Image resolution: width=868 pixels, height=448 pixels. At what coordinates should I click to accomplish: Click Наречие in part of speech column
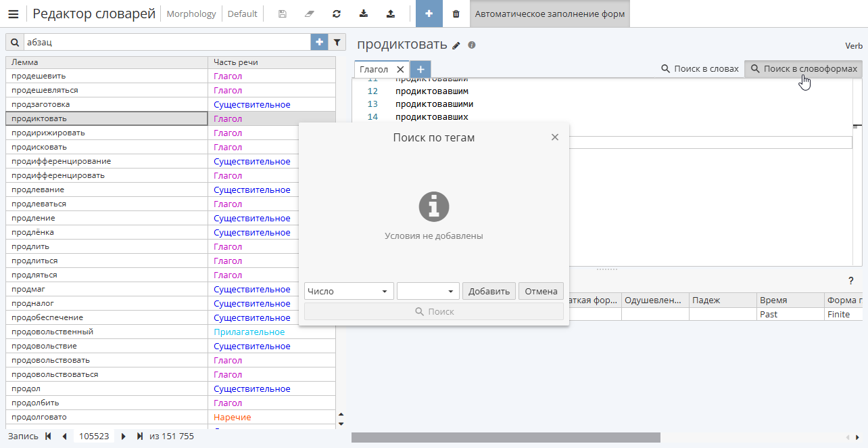[x=233, y=417]
